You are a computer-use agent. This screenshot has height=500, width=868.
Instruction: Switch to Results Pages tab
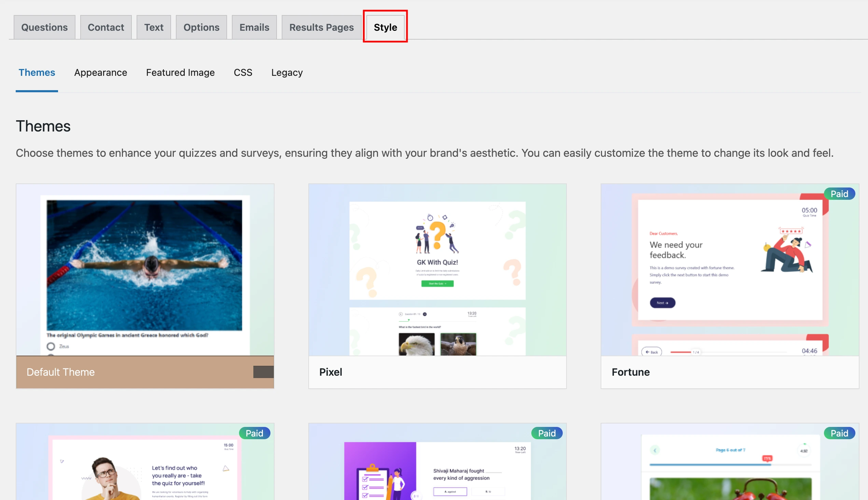point(321,27)
